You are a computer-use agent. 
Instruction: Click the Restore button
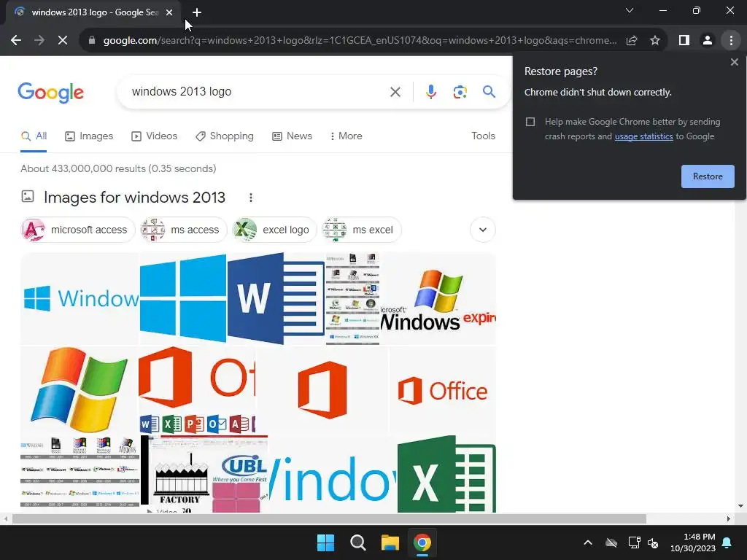(708, 176)
